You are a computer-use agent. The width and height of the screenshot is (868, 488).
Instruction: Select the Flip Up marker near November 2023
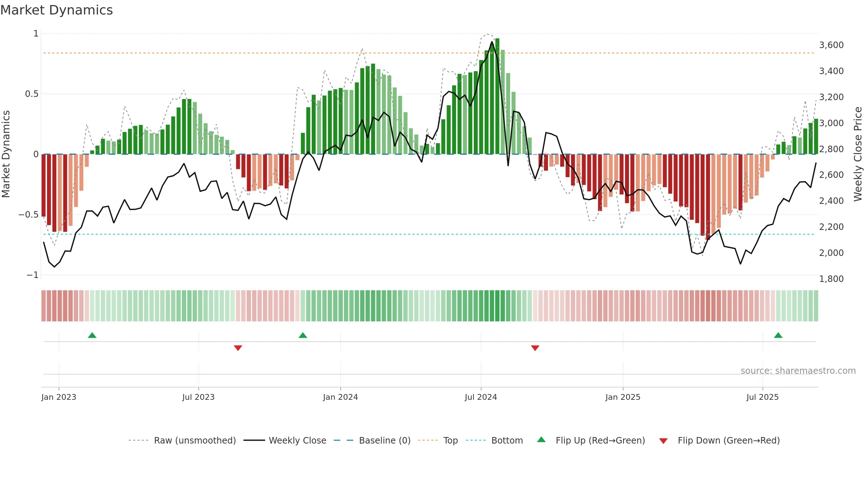[303, 335]
